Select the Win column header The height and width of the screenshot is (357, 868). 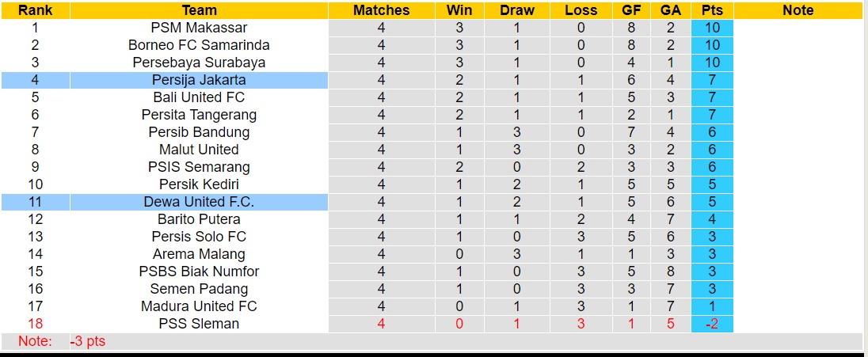point(459,10)
